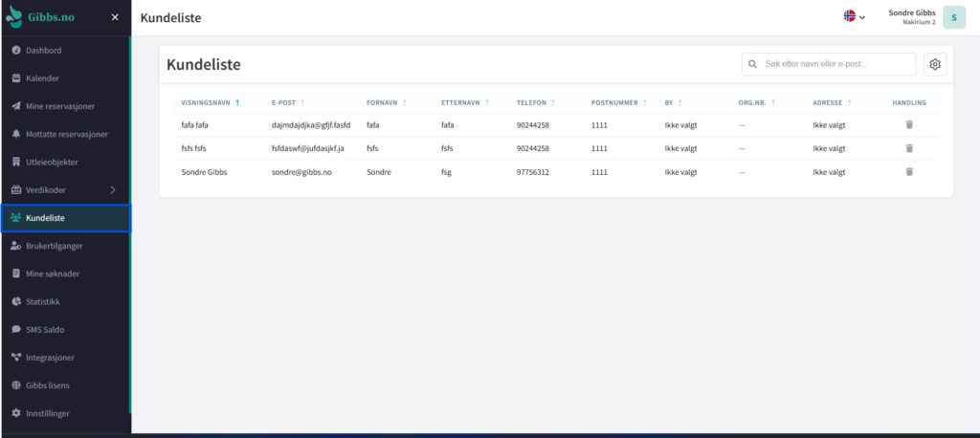Sort by Visningsnavn column arrow
Viewport: 980px width, 438px height.
point(237,103)
